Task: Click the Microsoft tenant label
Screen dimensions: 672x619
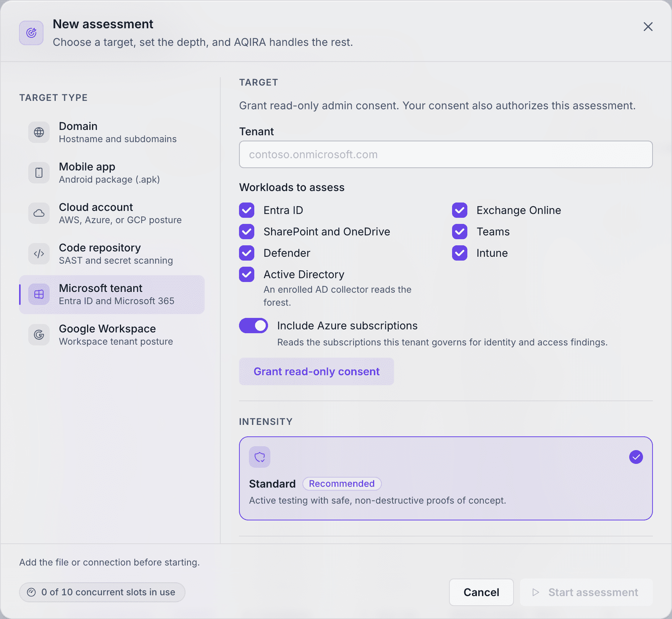Action: 101,288
